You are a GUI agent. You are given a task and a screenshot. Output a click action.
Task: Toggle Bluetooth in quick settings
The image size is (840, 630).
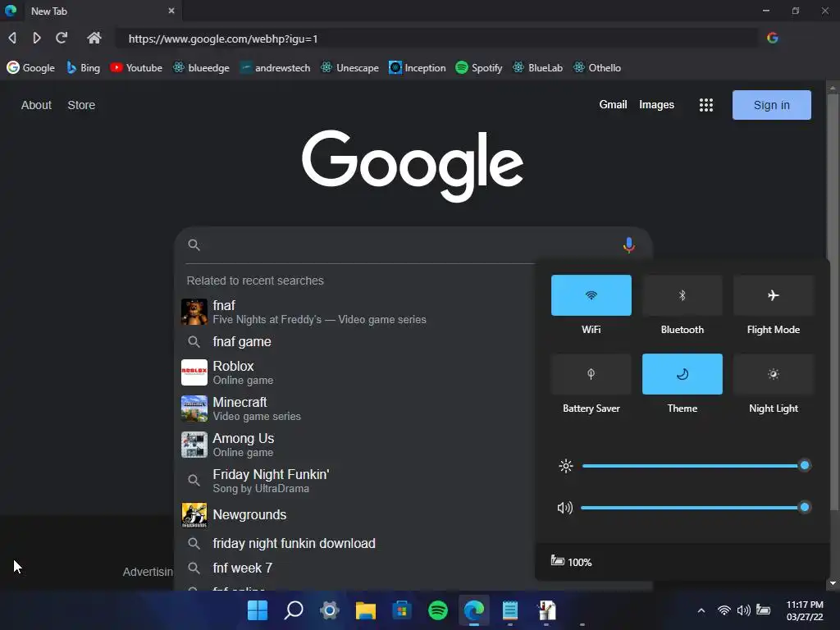click(x=682, y=295)
